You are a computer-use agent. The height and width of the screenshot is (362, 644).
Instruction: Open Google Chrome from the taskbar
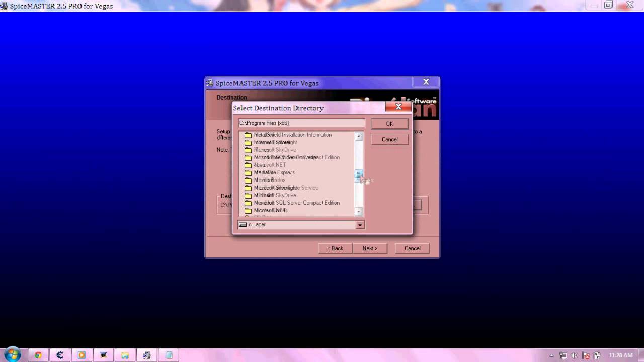click(x=38, y=355)
